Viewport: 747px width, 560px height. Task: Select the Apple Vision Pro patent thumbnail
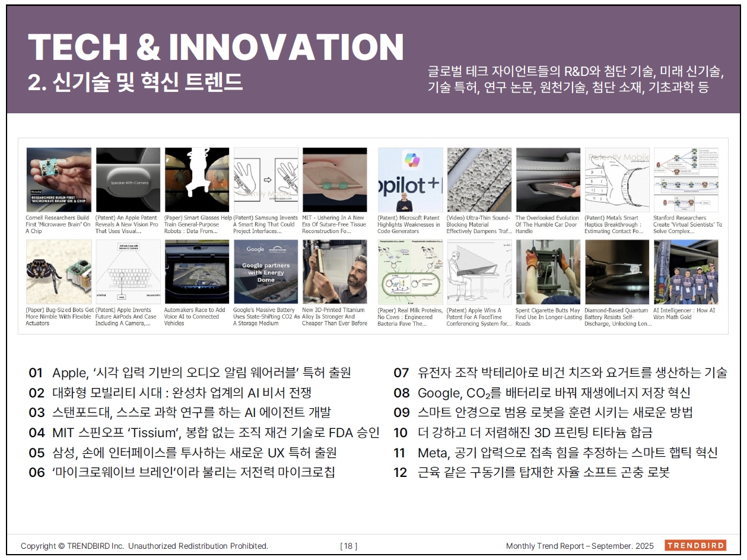[x=128, y=180]
